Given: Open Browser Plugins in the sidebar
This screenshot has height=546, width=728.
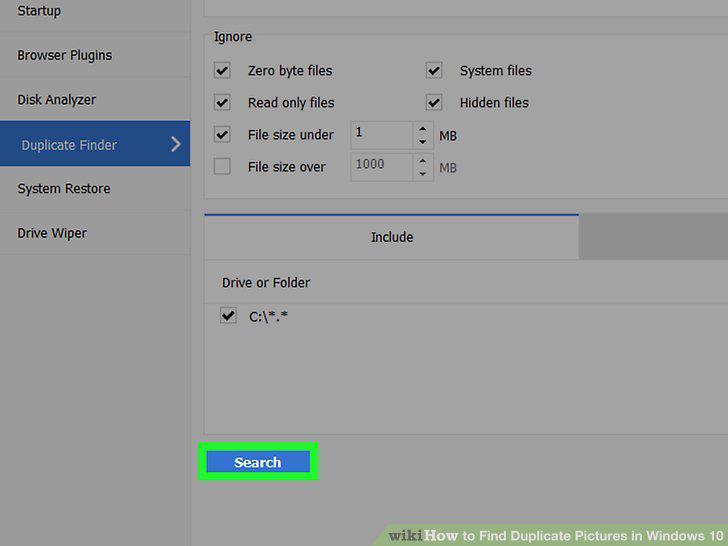Looking at the screenshot, I should [x=95, y=55].
